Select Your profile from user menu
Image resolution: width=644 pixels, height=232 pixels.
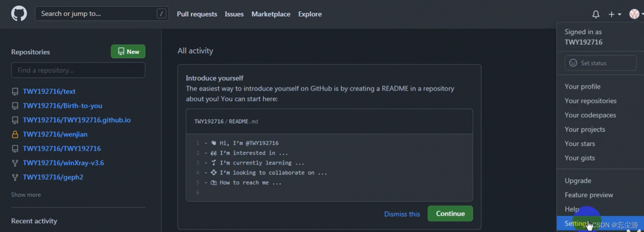[582, 87]
